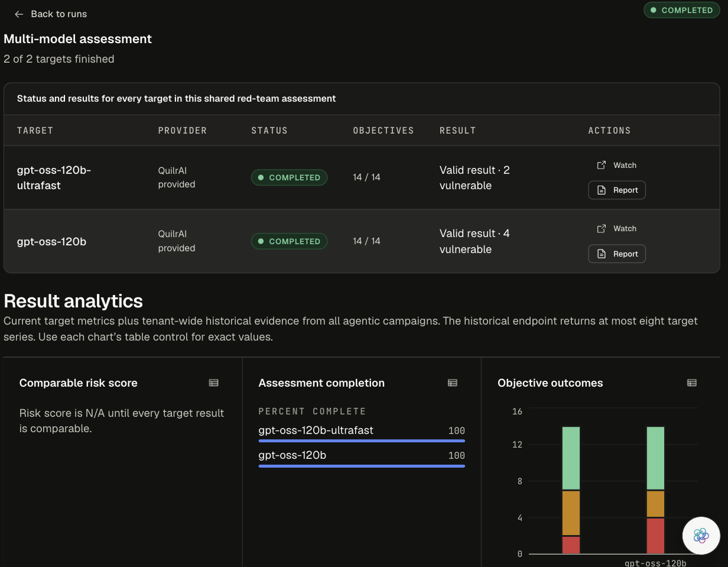The width and height of the screenshot is (728, 567).
Task: Click gpt-oss-120b label in completion card
Action: click(292, 455)
